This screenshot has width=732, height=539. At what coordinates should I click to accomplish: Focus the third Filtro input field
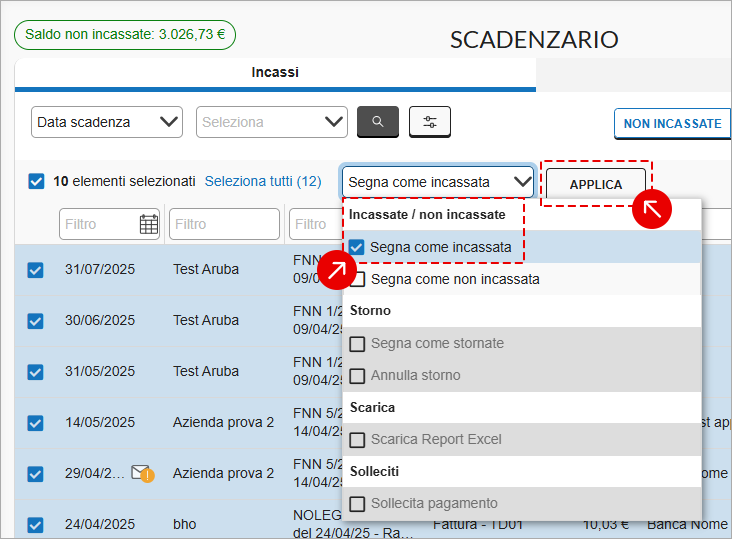coord(316,224)
